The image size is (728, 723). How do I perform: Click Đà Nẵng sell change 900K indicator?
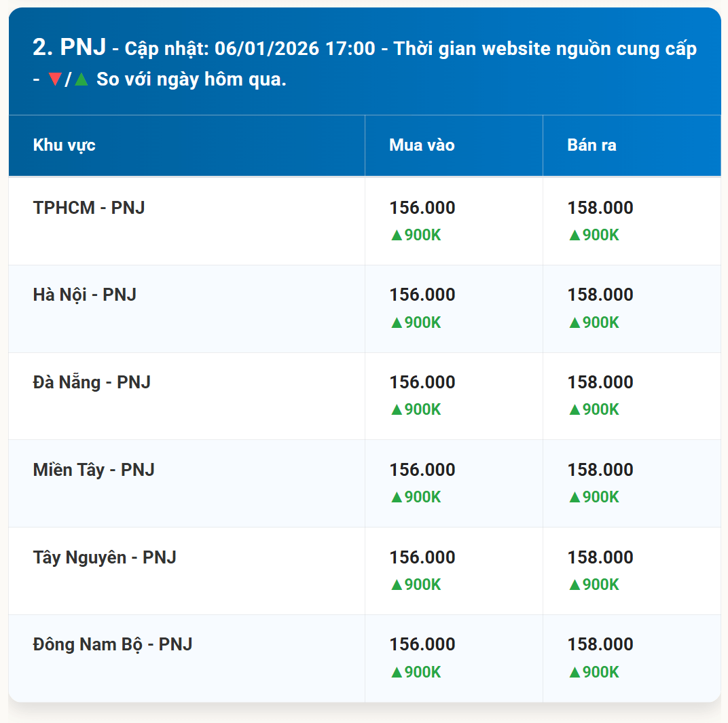[x=594, y=409]
